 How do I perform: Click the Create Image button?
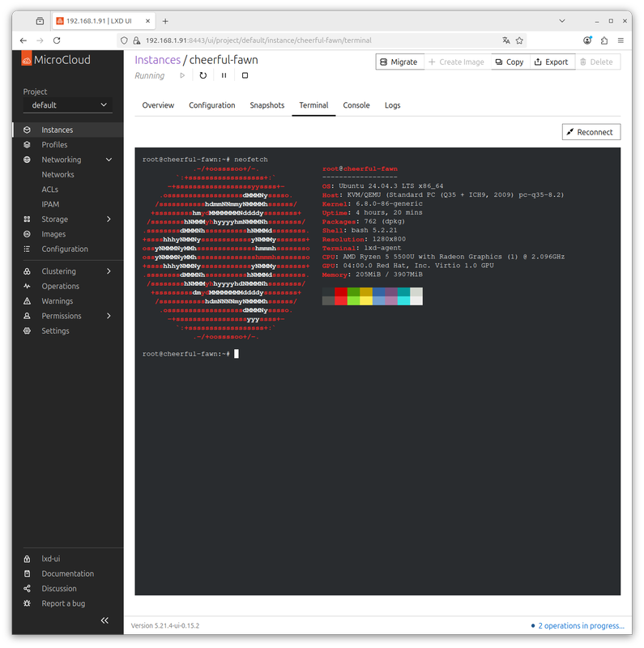tap(457, 62)
